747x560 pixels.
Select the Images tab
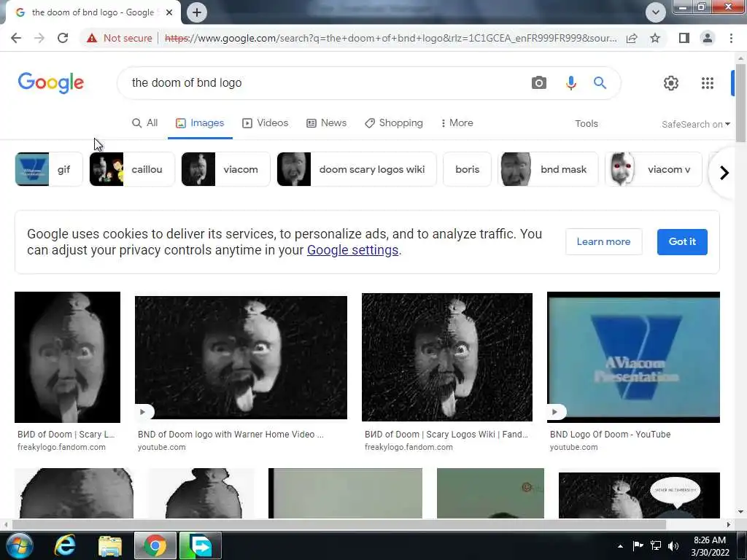(x=200, y=122)
